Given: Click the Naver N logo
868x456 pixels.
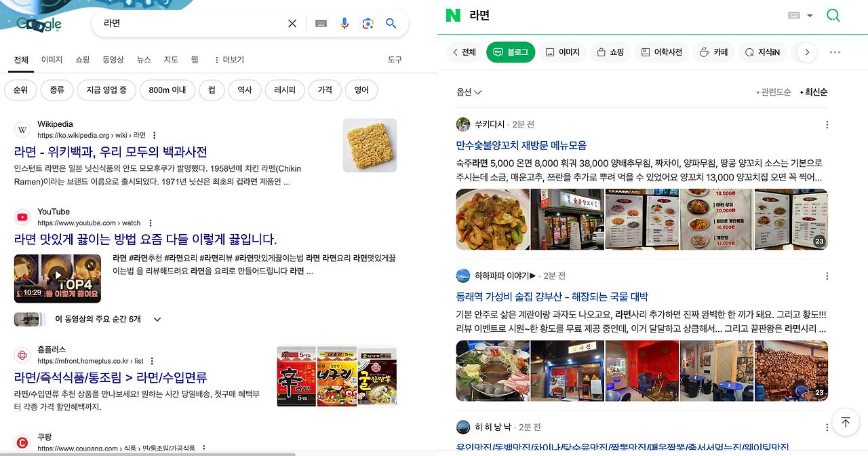Looking at the screenshot, I should coord(452,15).
